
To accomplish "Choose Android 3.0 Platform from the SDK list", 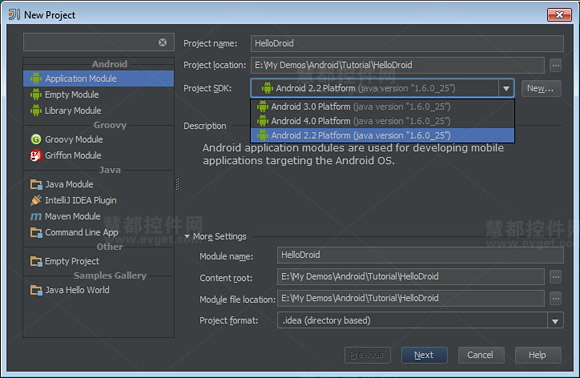I will click(382, 107).
